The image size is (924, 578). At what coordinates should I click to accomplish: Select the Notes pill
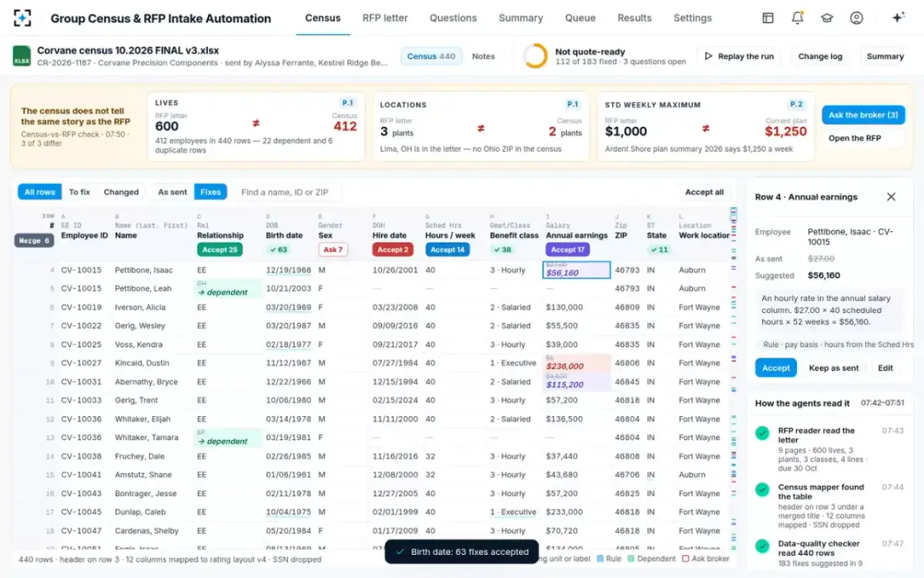pyautogui.click(x=484, y=56)
